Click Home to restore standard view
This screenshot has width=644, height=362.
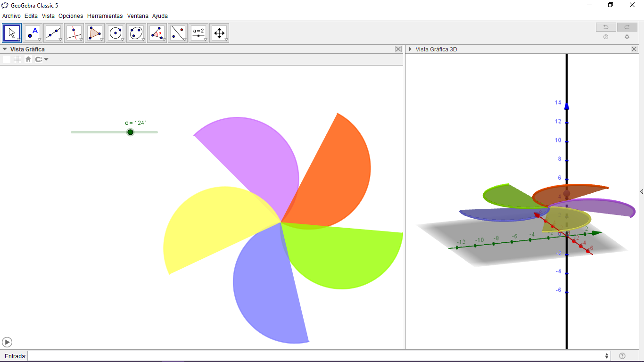pos(28,59)
